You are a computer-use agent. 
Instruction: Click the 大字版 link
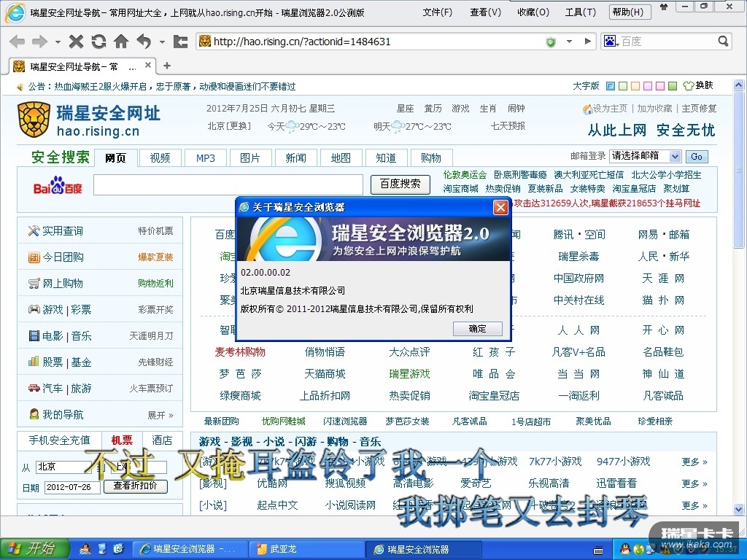[x=586, y=86]
